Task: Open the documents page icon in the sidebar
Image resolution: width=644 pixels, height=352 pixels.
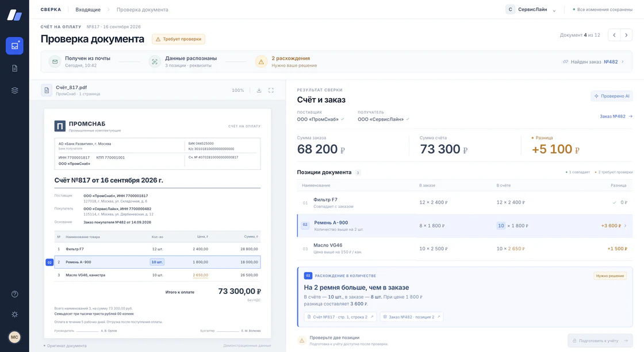Action: [x=14, y=68]
